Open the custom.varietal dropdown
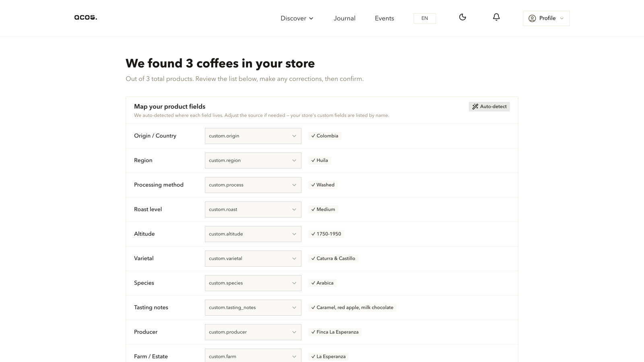644x362 pixels. coord(253,259)
